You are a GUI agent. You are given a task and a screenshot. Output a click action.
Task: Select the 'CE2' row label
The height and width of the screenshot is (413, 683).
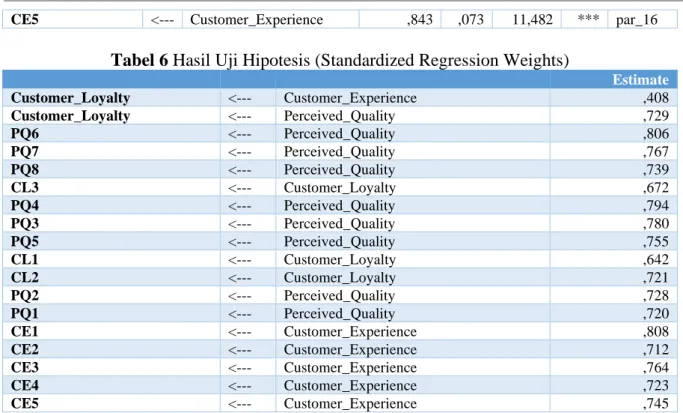pyautogui.click(x=25, y=349)
